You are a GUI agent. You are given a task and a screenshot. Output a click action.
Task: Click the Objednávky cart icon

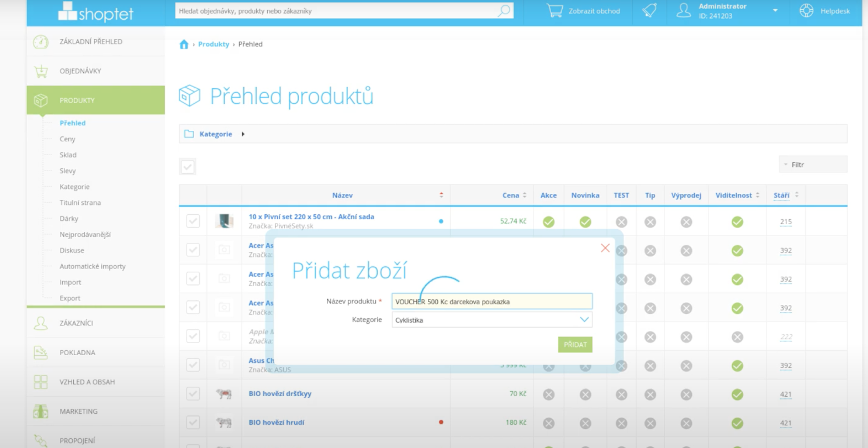point(41,71)
